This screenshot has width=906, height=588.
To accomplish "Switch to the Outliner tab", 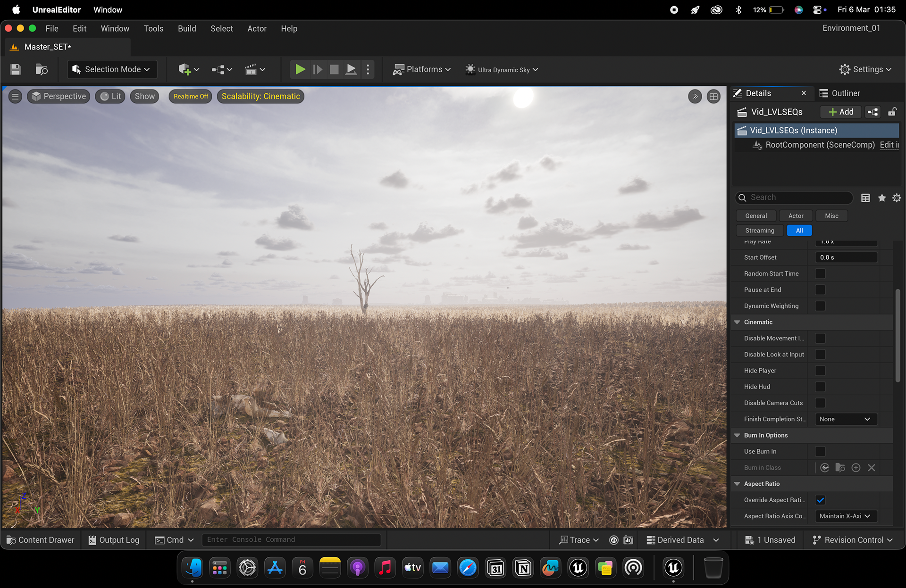I will [845, 93].
